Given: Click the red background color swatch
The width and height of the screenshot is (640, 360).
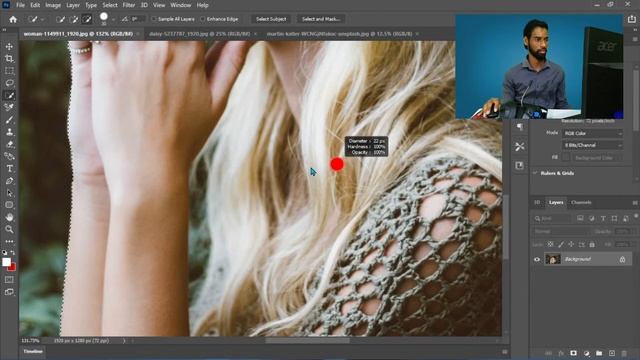Looking at the screenshot, I should click(x=13, y=267).
